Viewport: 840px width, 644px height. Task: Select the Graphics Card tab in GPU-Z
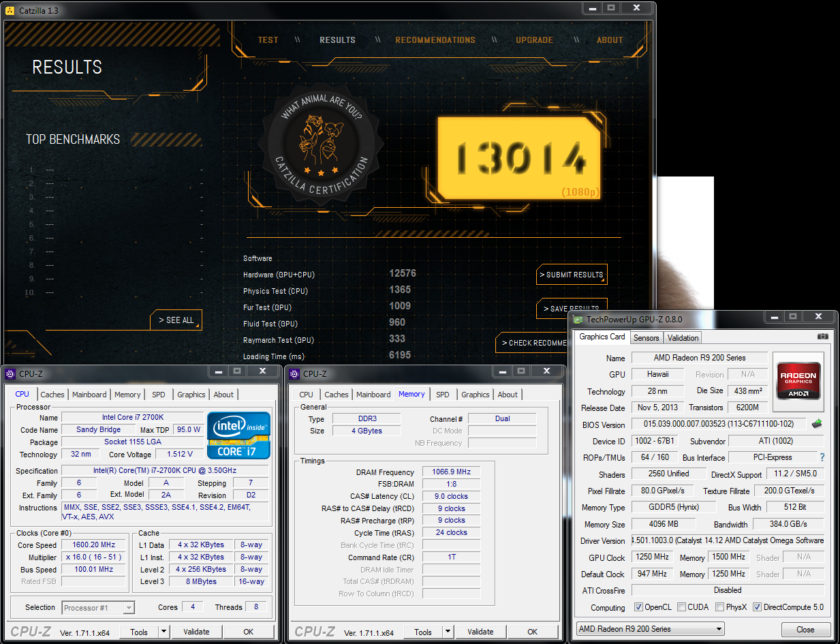[x=602, y=337]
